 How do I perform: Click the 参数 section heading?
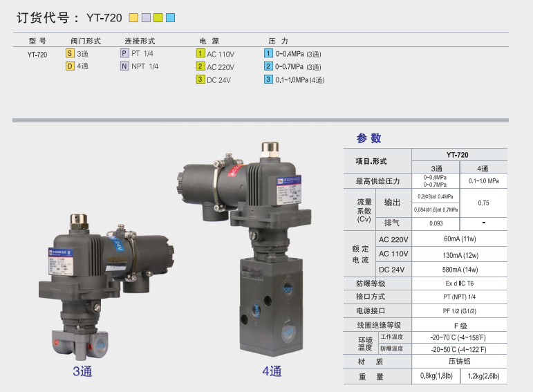[x=368, y=138]
